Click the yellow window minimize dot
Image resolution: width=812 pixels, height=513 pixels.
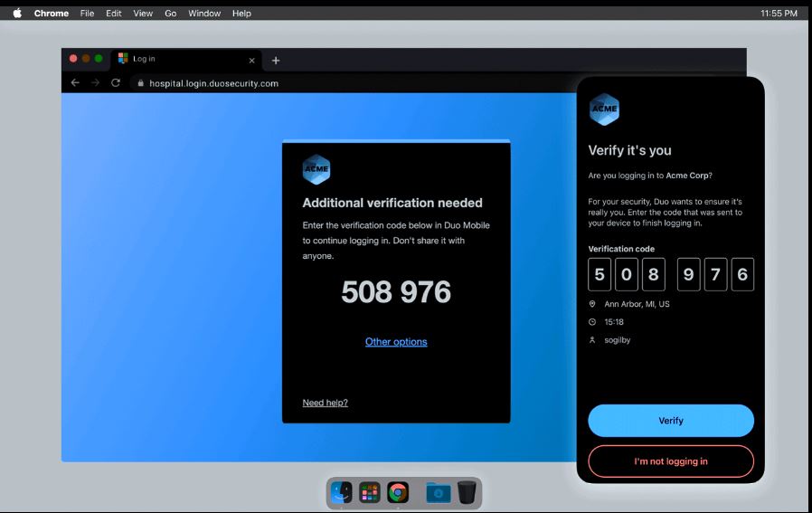[x=86, y=59]
